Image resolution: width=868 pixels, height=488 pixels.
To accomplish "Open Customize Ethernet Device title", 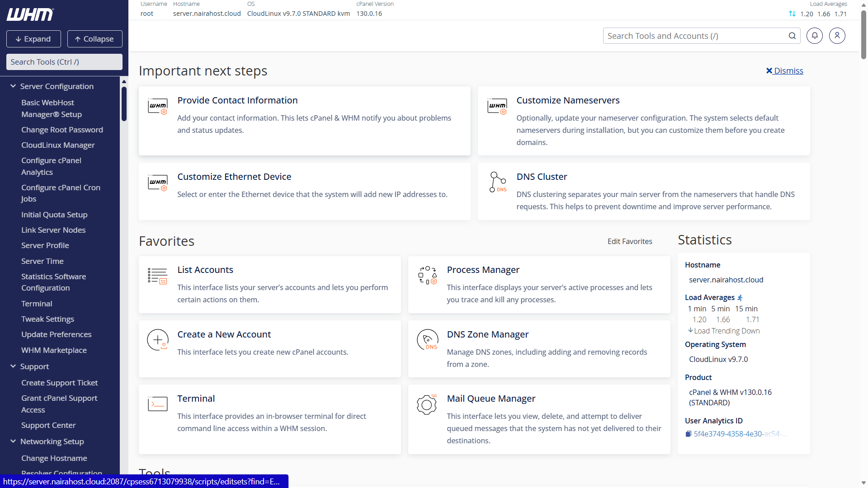I will pos(234,177).
